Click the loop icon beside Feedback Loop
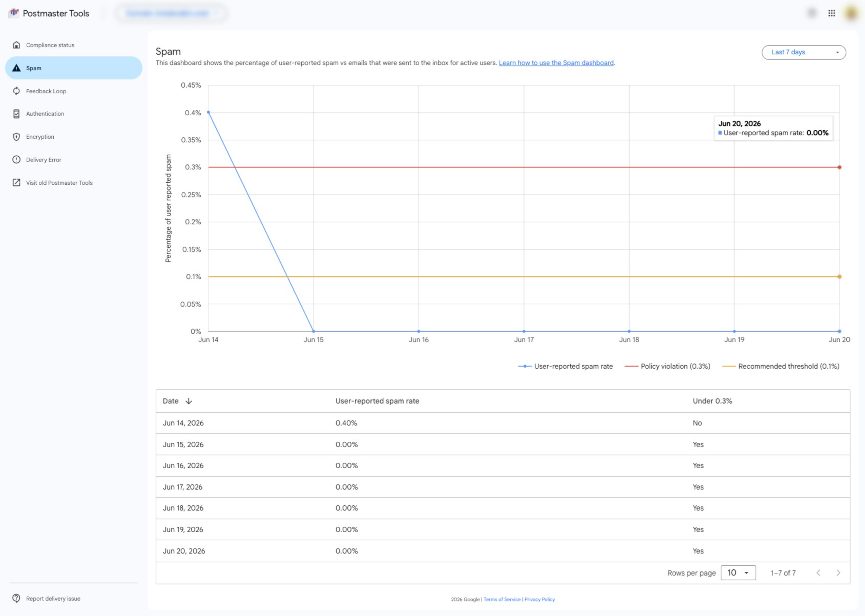Screen dimensions: 865x616 click(x=16, y=91)
